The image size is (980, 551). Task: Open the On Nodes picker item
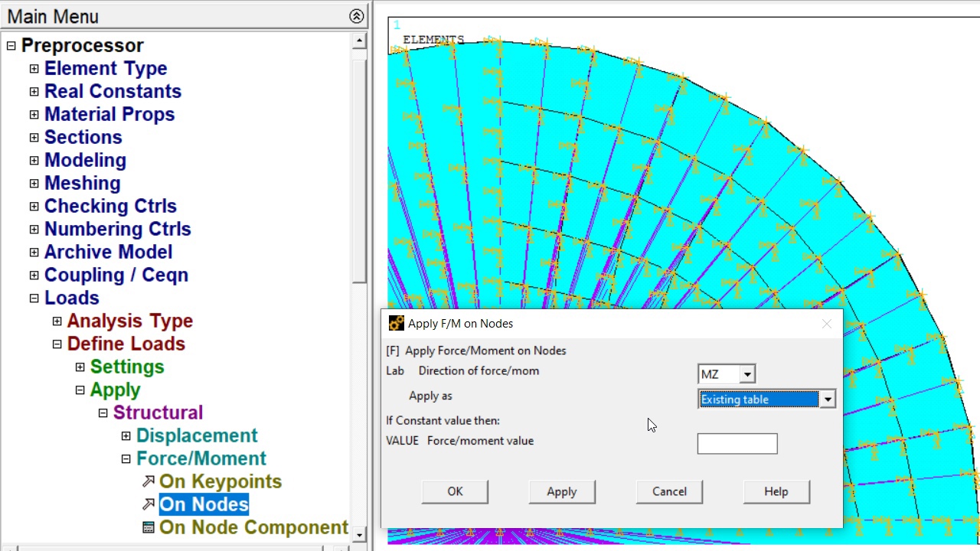(204, 505)
